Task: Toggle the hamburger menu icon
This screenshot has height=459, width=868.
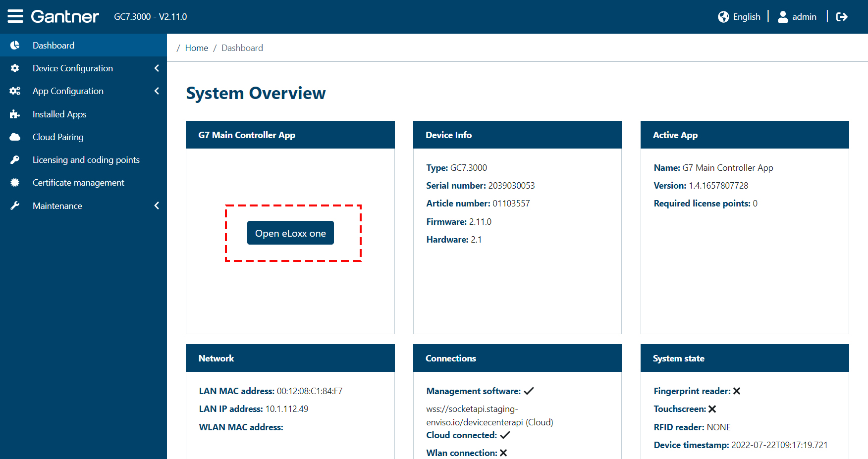Action: (x=15, y=16)
